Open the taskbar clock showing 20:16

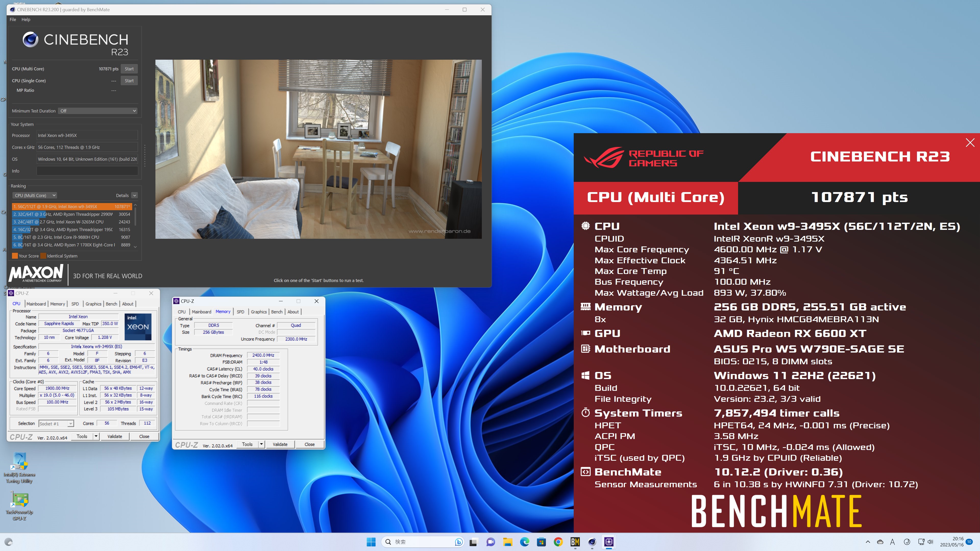(952, 542)
